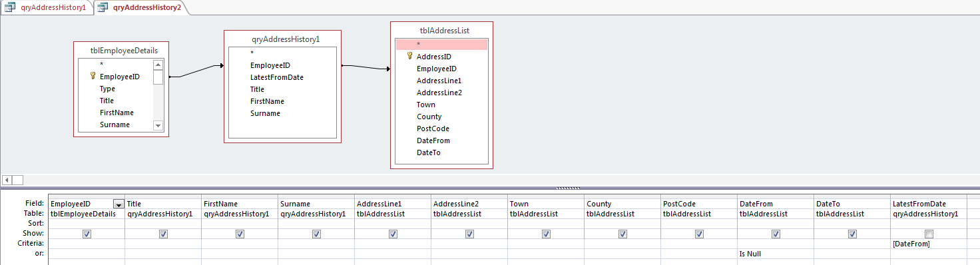Click the qryAddressHistory1 field list title bar
The width and height of the screenshot is (980, 265).
pos(282,39)
